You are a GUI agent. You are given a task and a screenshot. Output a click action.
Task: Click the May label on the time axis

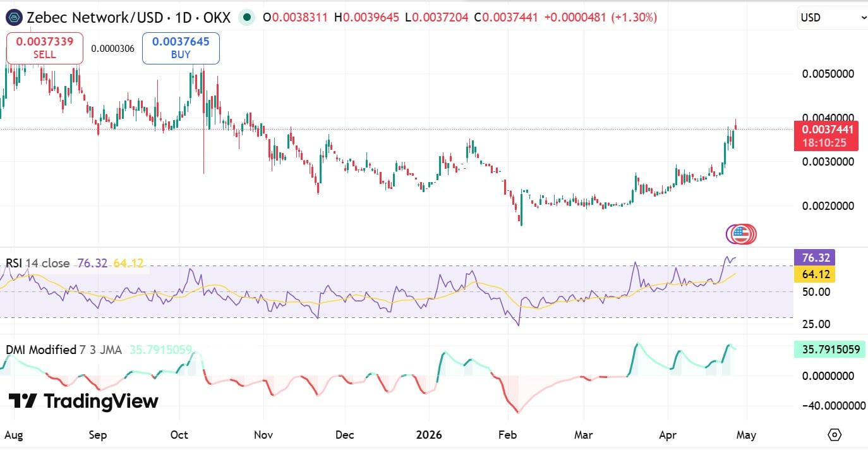[746, 435]
